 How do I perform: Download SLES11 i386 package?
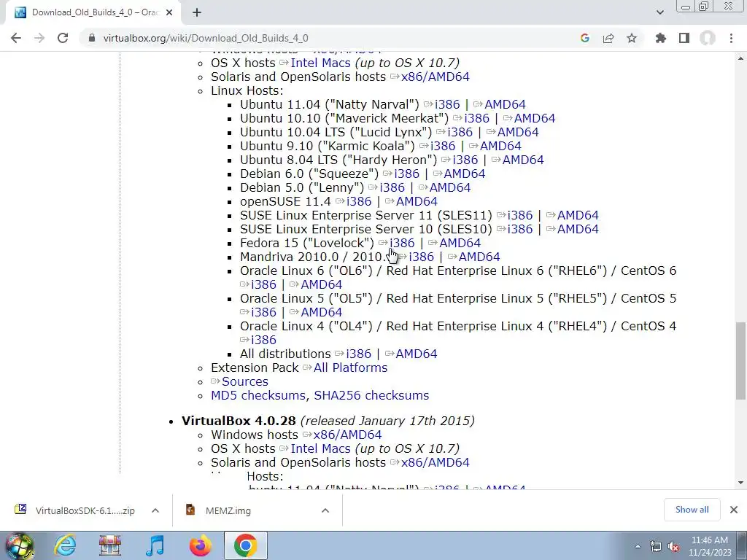519,215
